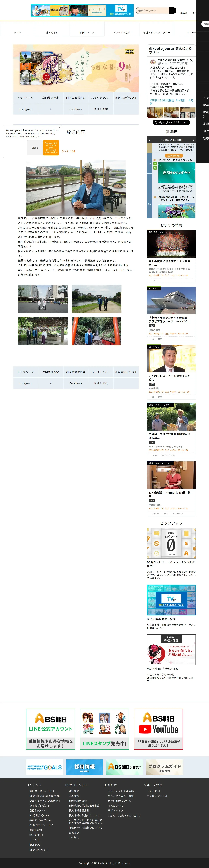Open the スポーツ category in the top navigation
209x868 pixels.
click(x=191, y=33)
